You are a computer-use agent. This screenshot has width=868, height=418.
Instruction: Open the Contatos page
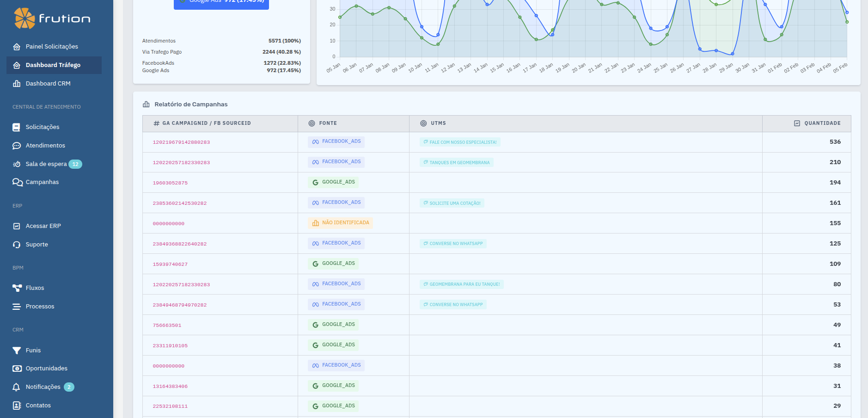click(x=38, y=406)
